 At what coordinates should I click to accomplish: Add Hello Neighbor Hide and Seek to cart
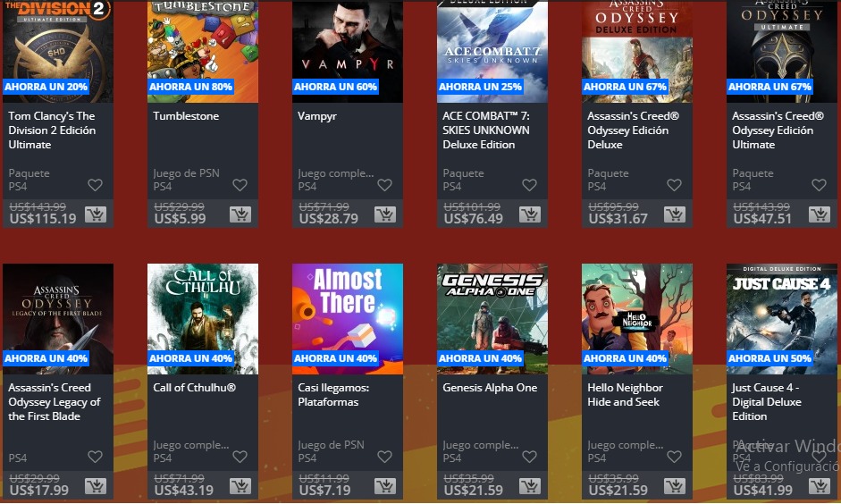pyautogui.click(x=674, y=486)
